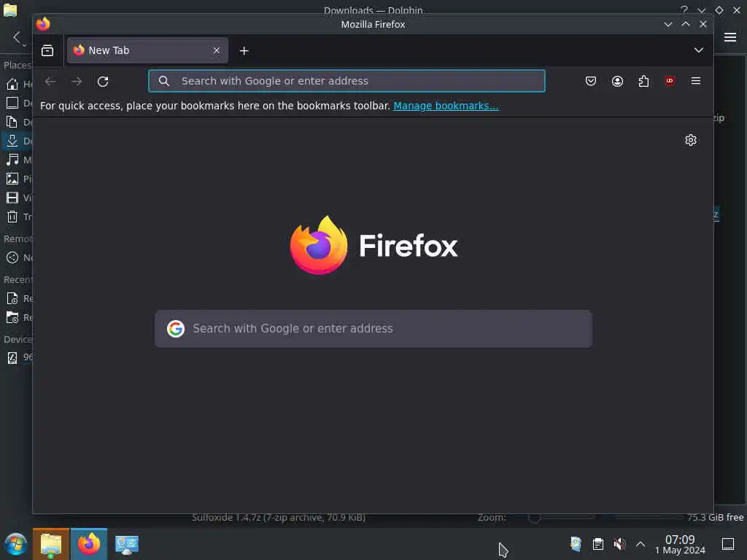Open the system settings taskbar icon
The width and height of the screenshot is (747, 560).
click(x=127, y=544)
